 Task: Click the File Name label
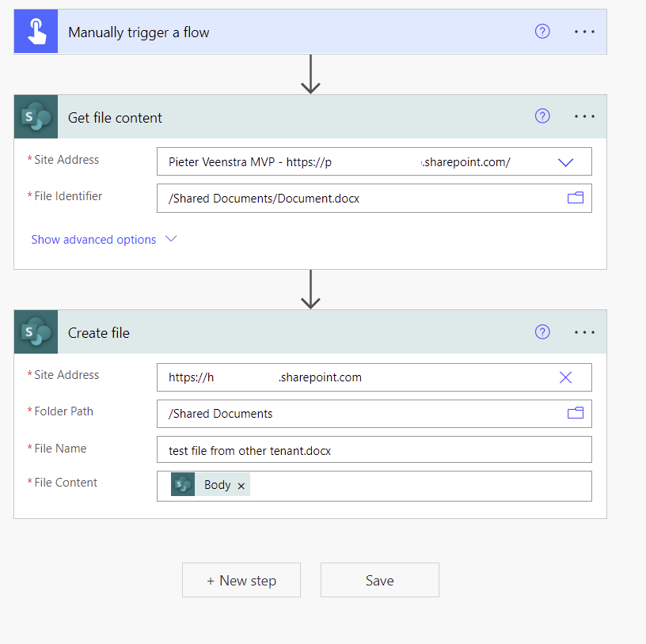60,449
